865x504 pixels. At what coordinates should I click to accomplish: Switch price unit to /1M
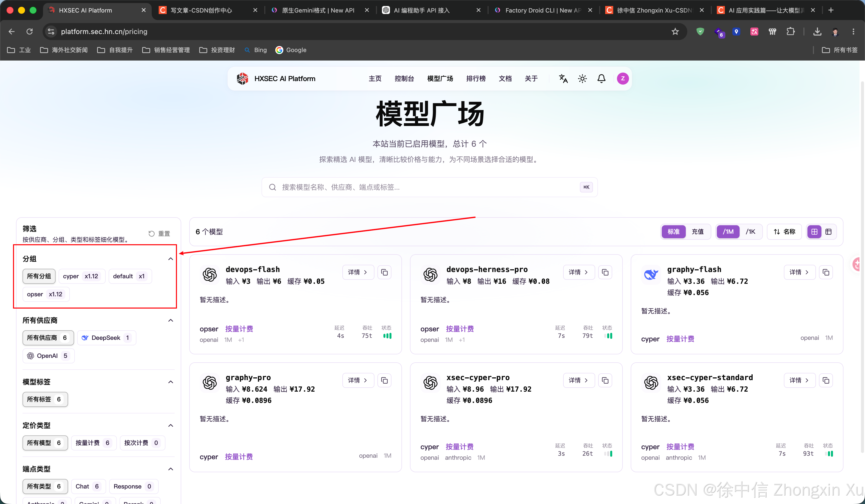(x=728, y=232)
